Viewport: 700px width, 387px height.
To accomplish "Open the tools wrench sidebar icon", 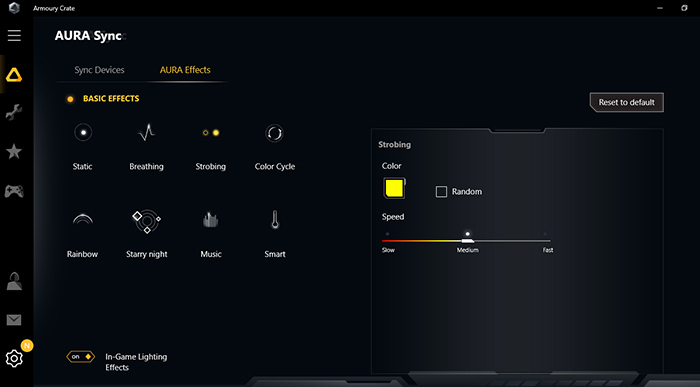I will click(x=14, y=112).
